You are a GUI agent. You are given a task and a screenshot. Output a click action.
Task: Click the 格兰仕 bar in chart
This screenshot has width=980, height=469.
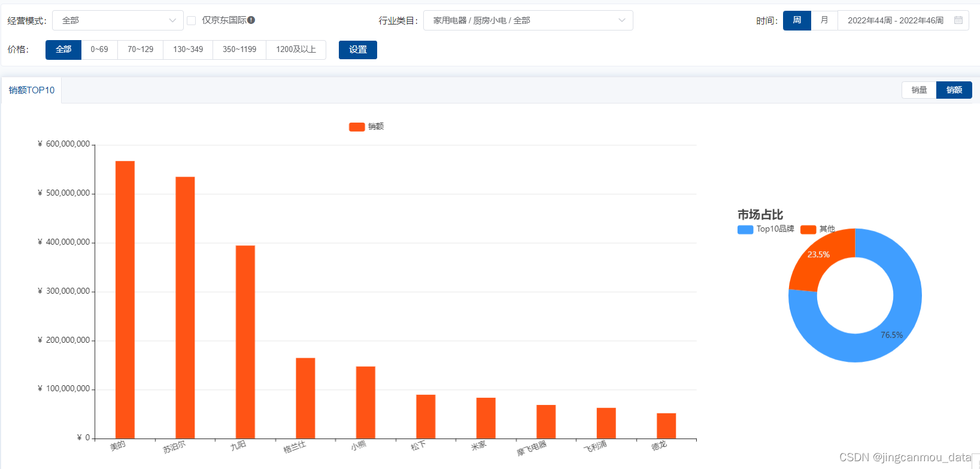305,398
